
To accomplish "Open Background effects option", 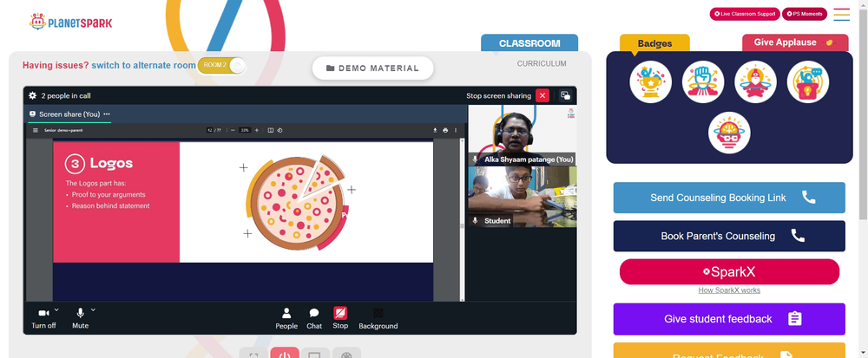I will (378, 318).
